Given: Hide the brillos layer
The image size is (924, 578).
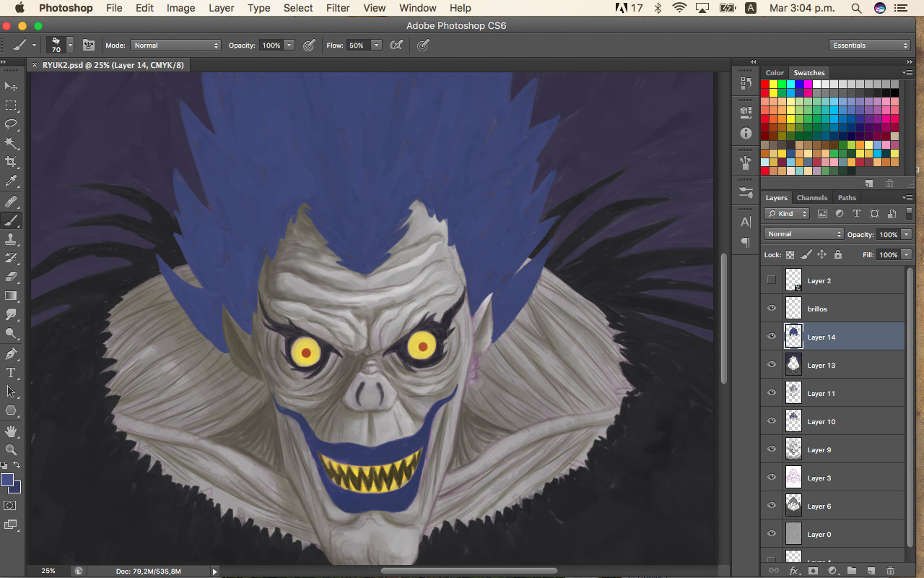Looking at the screenshot, I should [772, 309].
